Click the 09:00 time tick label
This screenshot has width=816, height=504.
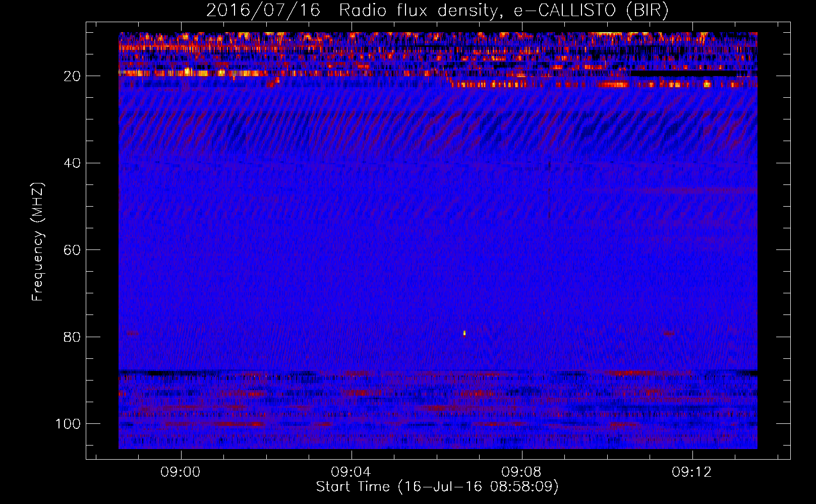click(181, 472)
